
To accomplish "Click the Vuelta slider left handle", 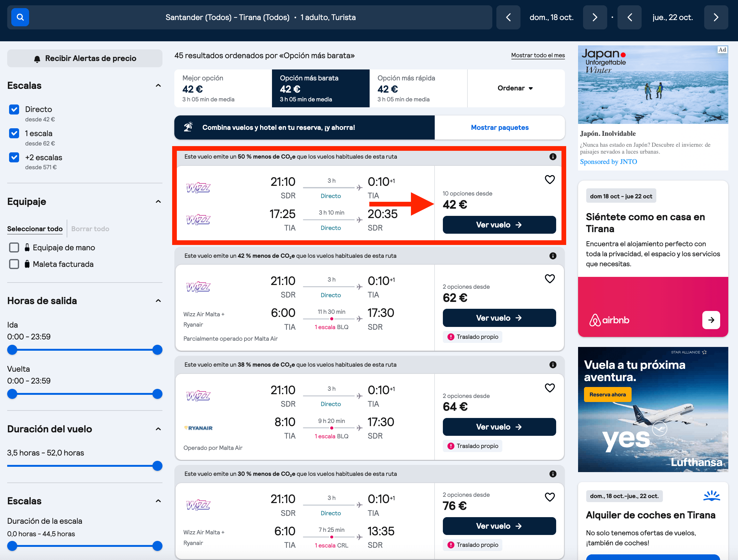I will (x=12, y=394).
